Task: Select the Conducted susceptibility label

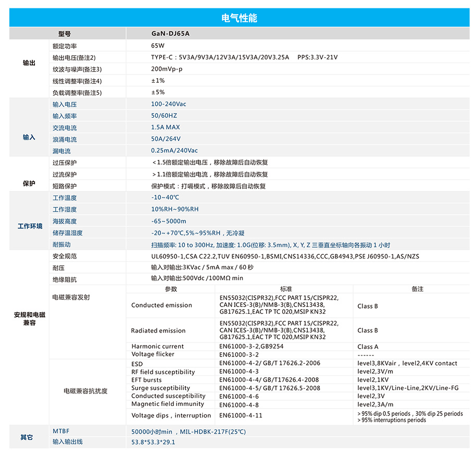Action: 169,396
